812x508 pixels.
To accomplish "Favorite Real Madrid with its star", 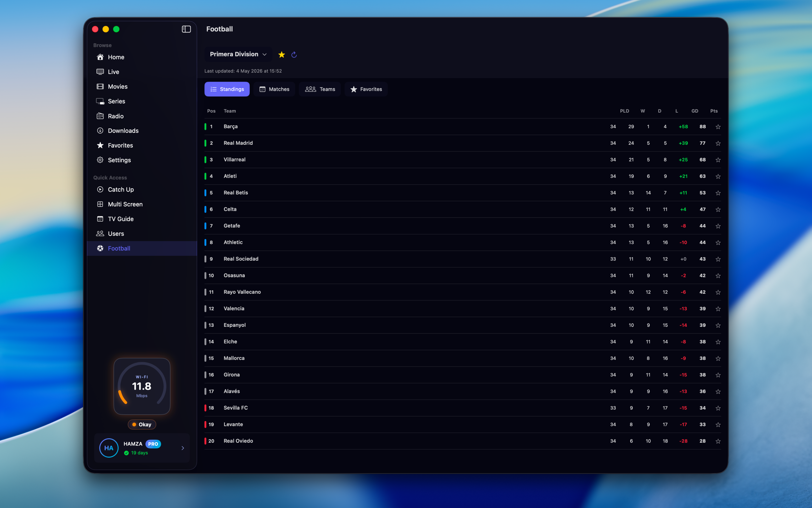I will tap(718, 143).
